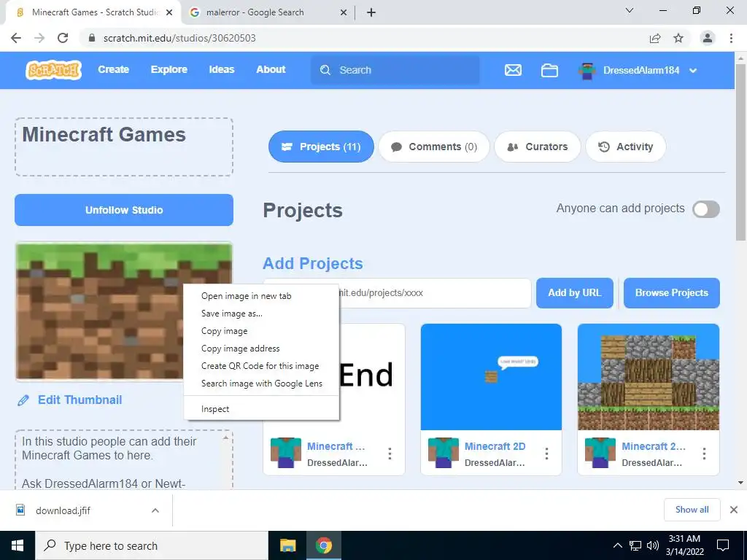
Task: Show hidden system tray icons
Action: [x=617, y=545]
